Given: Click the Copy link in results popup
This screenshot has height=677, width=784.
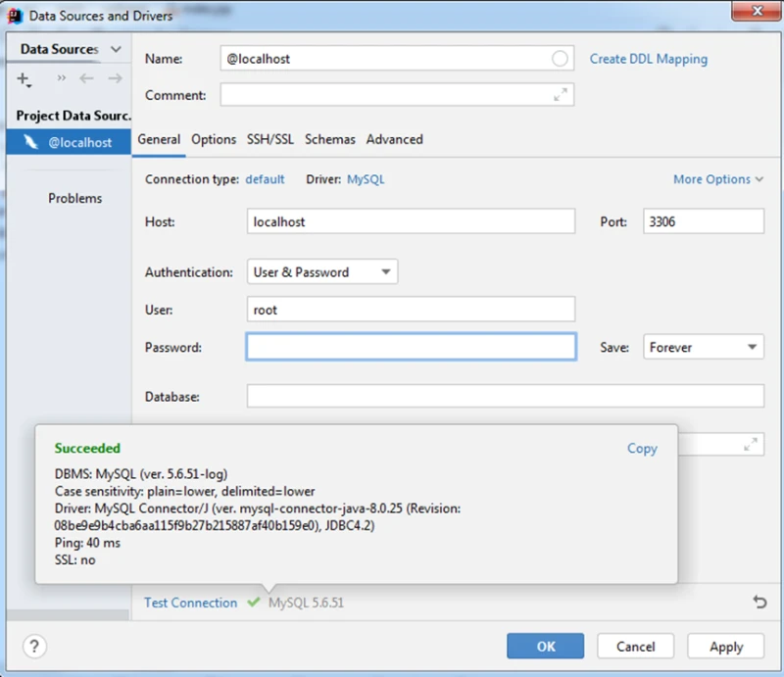Looking at the screenshot, I should (642, 448).
